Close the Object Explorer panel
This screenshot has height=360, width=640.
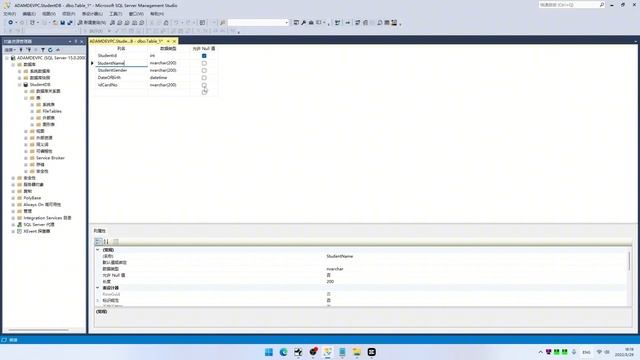(x=82, y=41)
